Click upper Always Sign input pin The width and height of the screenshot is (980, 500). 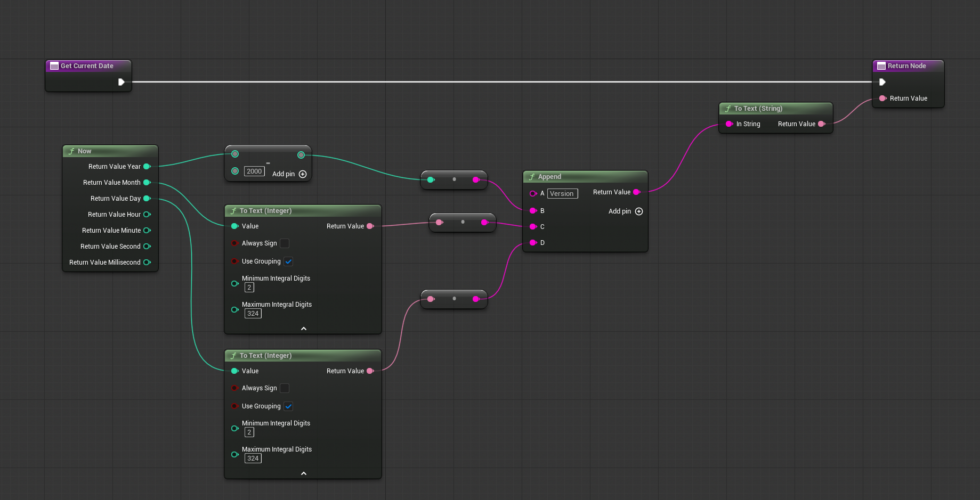click(234, 243)
